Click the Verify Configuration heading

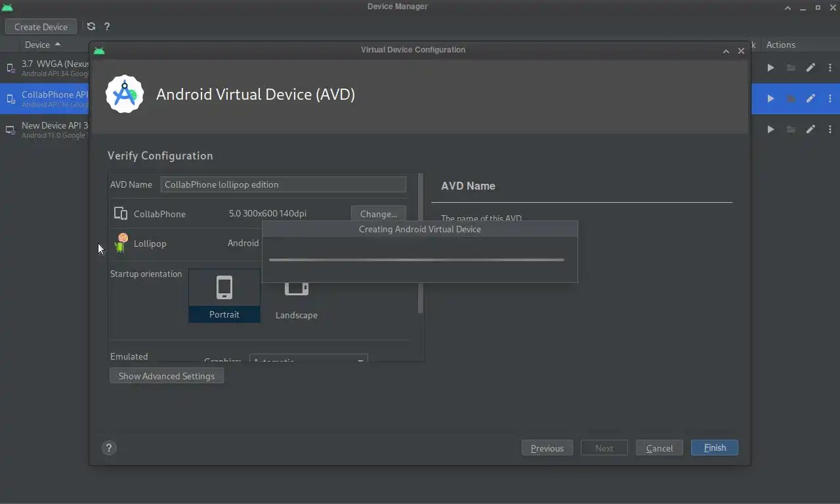click(160, 156)
